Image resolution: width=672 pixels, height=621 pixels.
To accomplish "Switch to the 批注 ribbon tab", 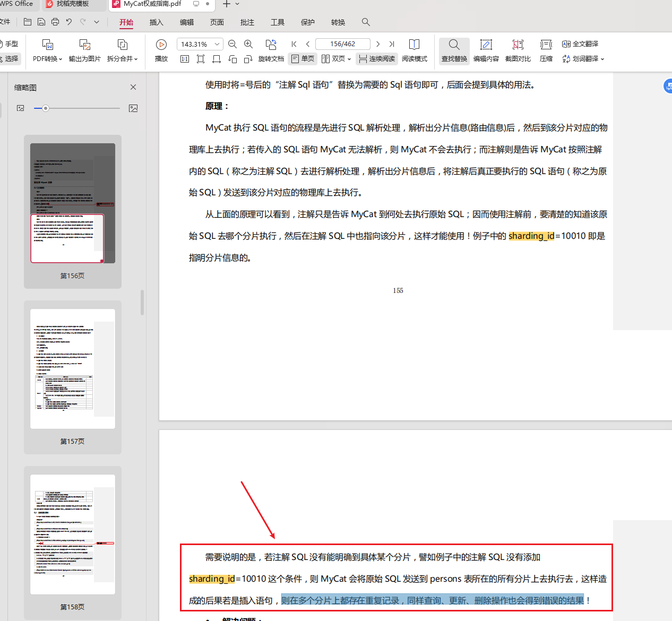I will click(x=247, y=22).
